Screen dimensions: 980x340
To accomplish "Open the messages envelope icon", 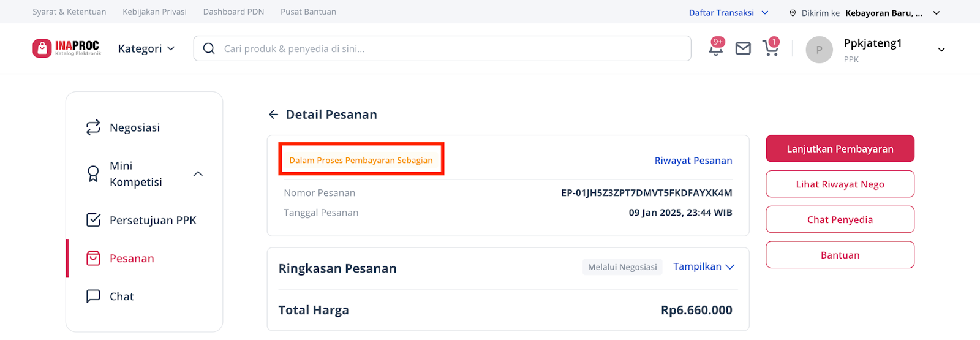I will (x=743, y=48).
